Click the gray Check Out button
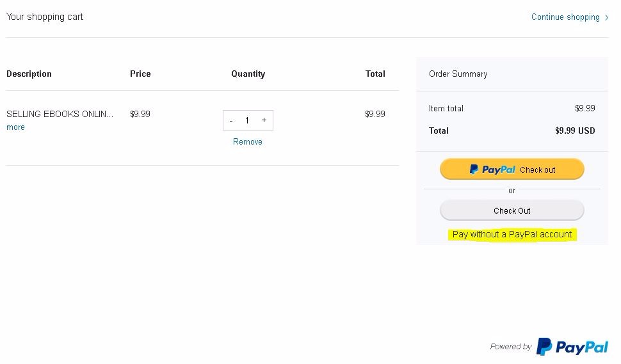Viewport: 621px width, 364px height. tap(512, 210)
